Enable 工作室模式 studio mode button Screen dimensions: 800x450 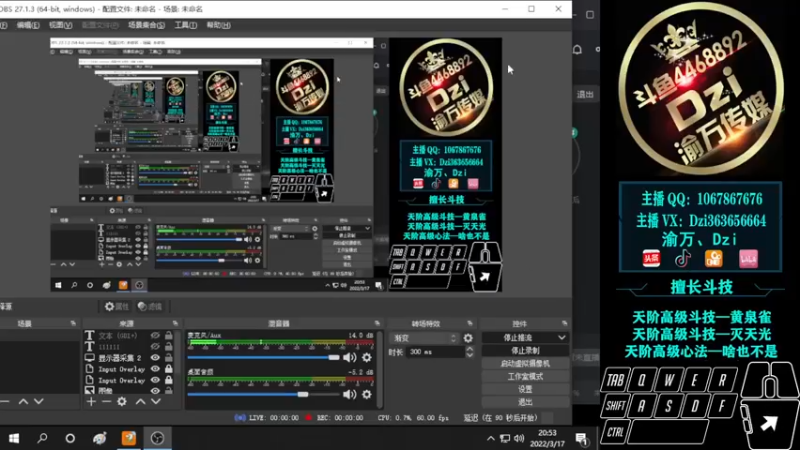coord(525,377)
